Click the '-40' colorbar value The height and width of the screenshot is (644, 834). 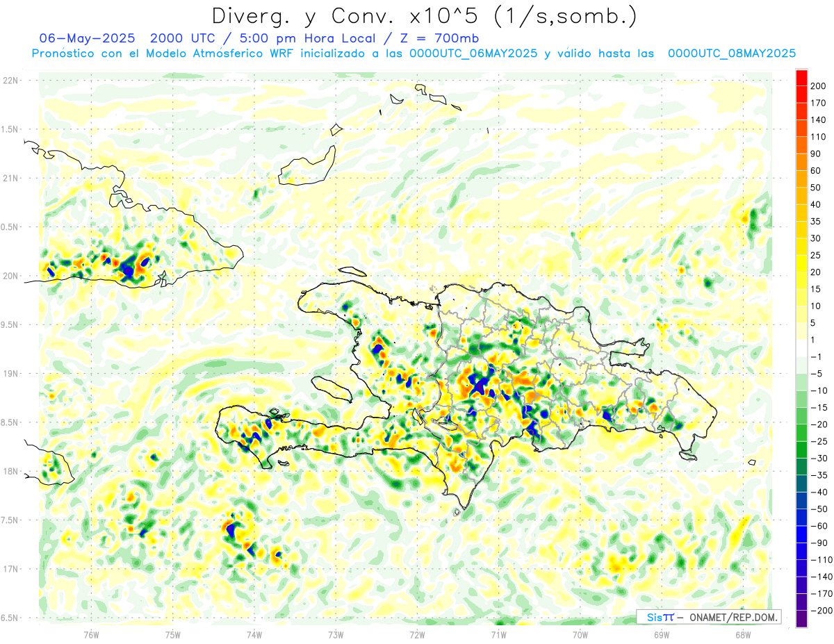(x=819, y=493)
